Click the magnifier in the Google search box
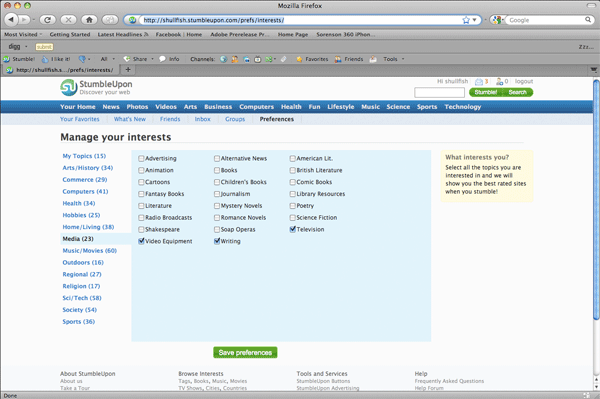 588,20
